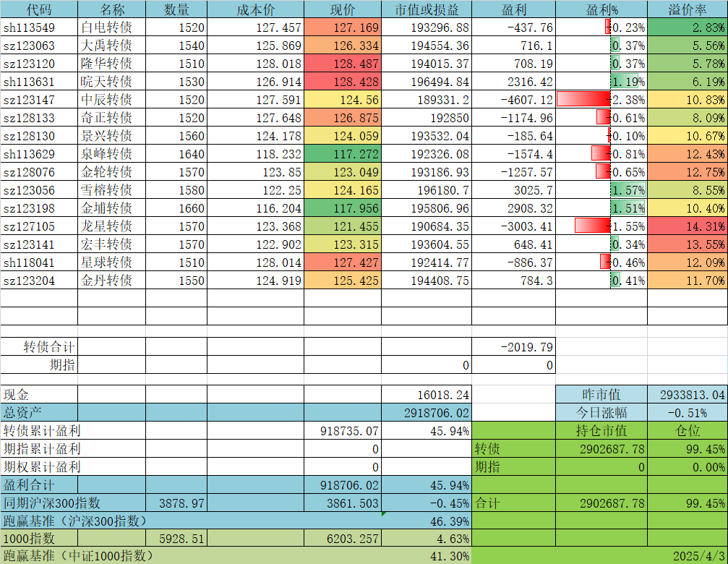Click cash value 16018.24
The width and height of the screenshot is (728, 564).
[427, 395]
